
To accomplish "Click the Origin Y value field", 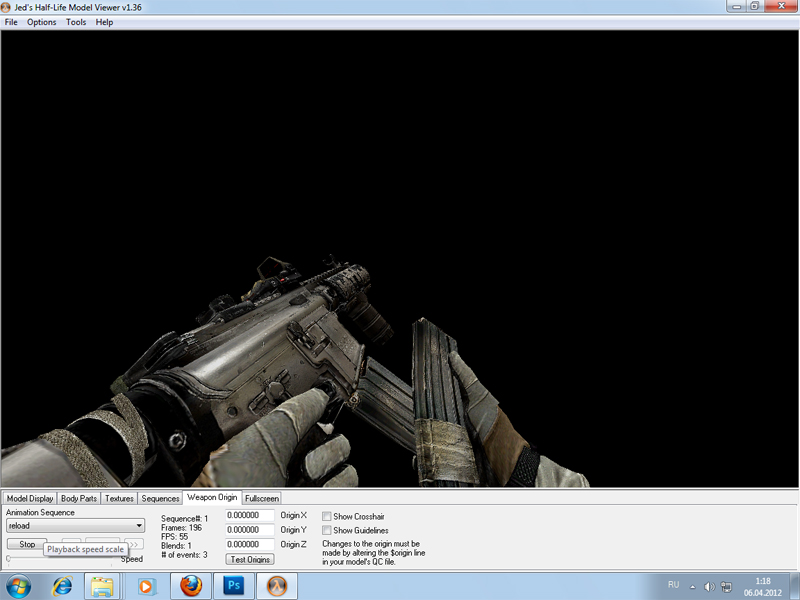I will (249, 530).
